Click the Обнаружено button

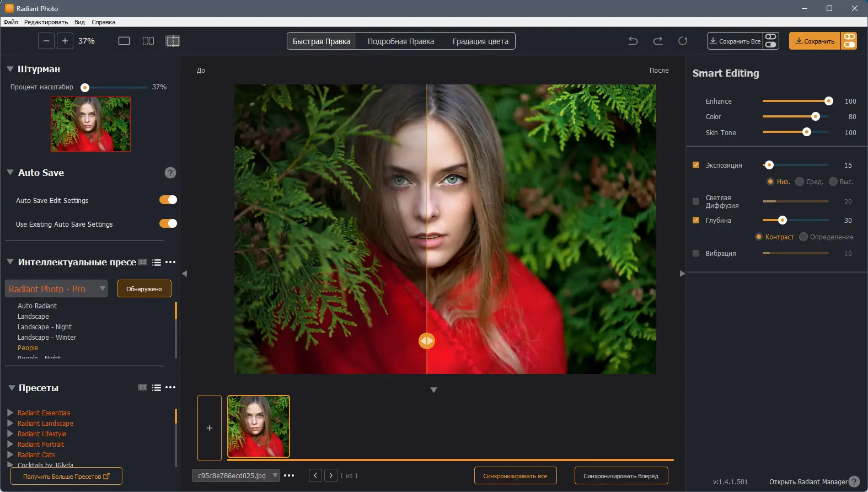point(144,288)
